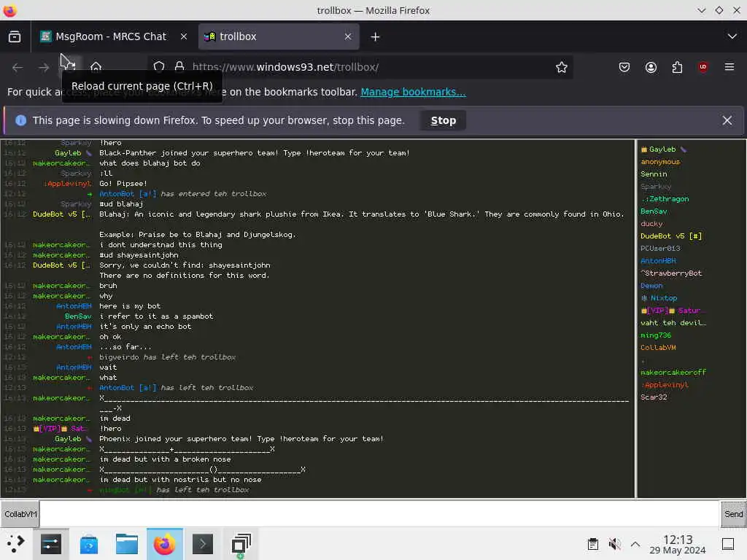Open System Settings from taskbar
The width and height of the screenshot is (747, 560).
(x=50, y=544)
